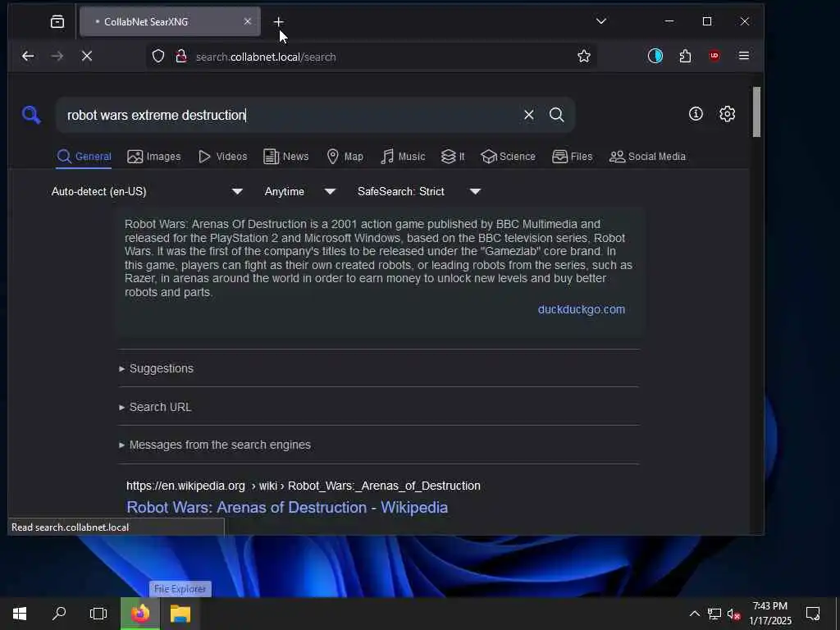Switch to the Images search category
The height and width of the screenshot is (630, 840).
pyautogui.click(x=153, y=157)
